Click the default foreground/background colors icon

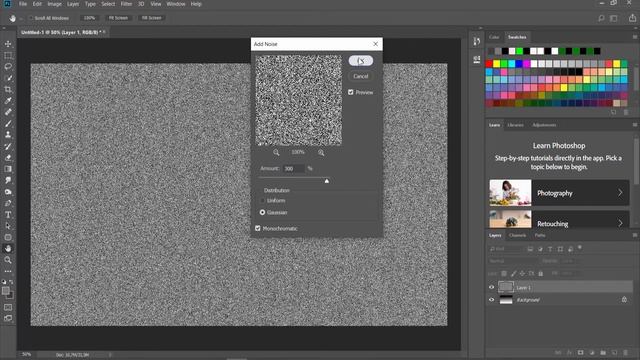click(x=4, y=282)
